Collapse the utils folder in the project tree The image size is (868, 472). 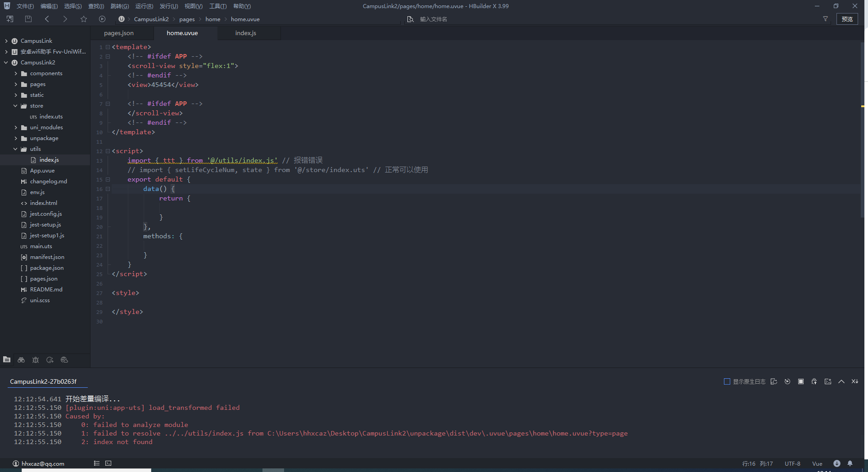click(x=16, y=149)
